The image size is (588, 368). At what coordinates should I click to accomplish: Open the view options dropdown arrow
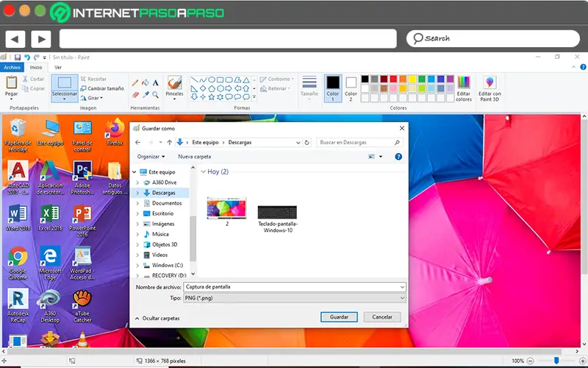(381, 157)
